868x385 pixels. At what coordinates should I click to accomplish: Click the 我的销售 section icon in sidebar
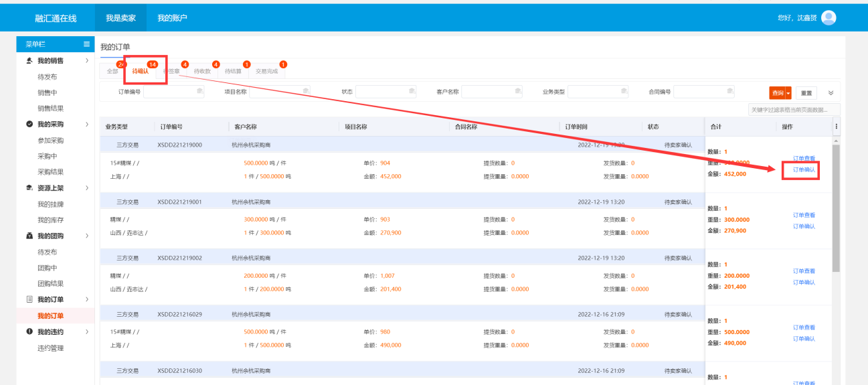point(29,61)
